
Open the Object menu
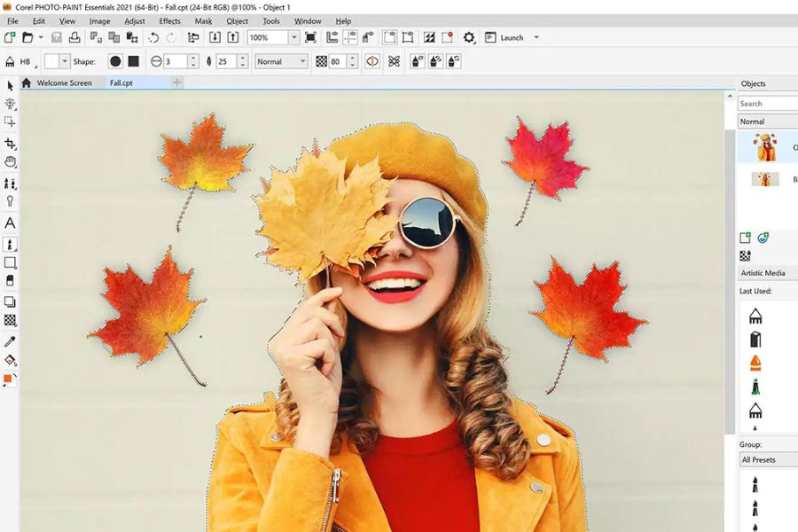click(x=237, y=21)
